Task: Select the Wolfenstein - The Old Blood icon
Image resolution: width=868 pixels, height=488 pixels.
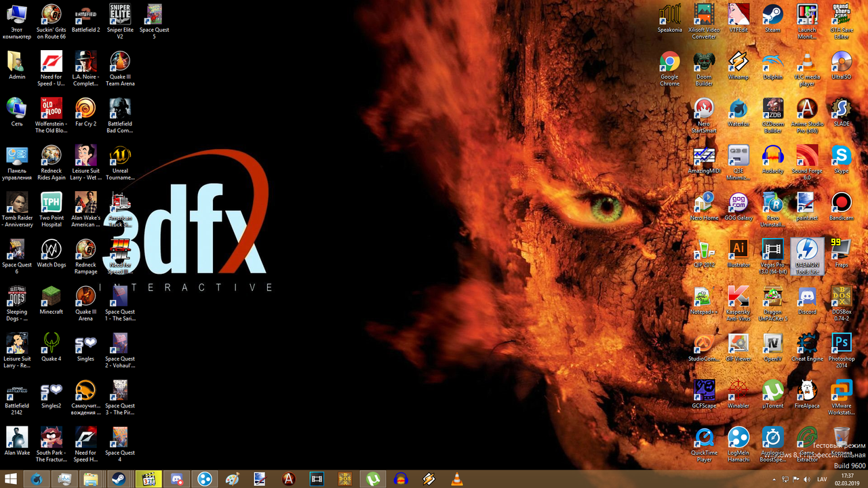Action: (51, 116)
